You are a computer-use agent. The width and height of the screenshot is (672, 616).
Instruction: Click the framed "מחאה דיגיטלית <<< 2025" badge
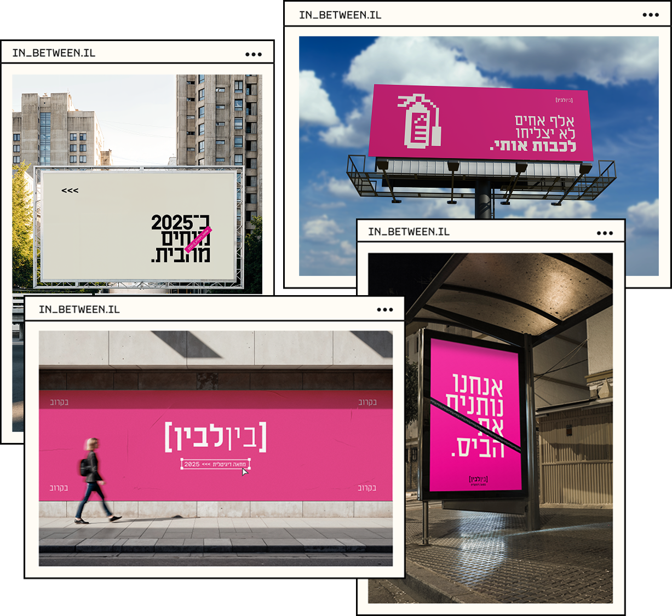216,463
